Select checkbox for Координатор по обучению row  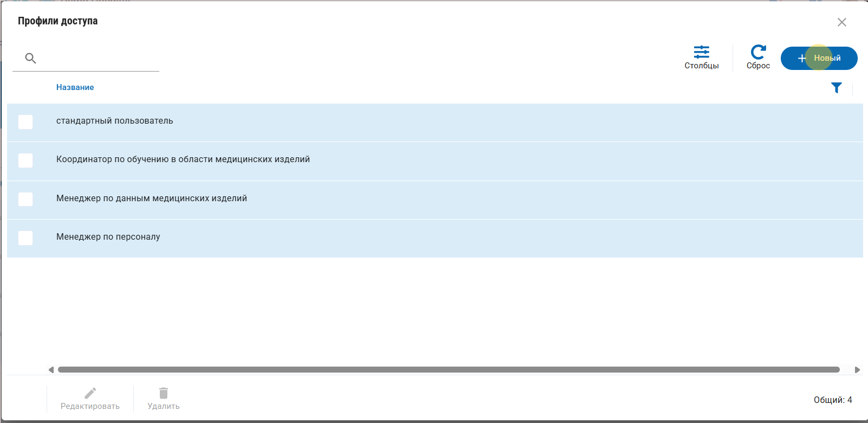coord(25,161)
